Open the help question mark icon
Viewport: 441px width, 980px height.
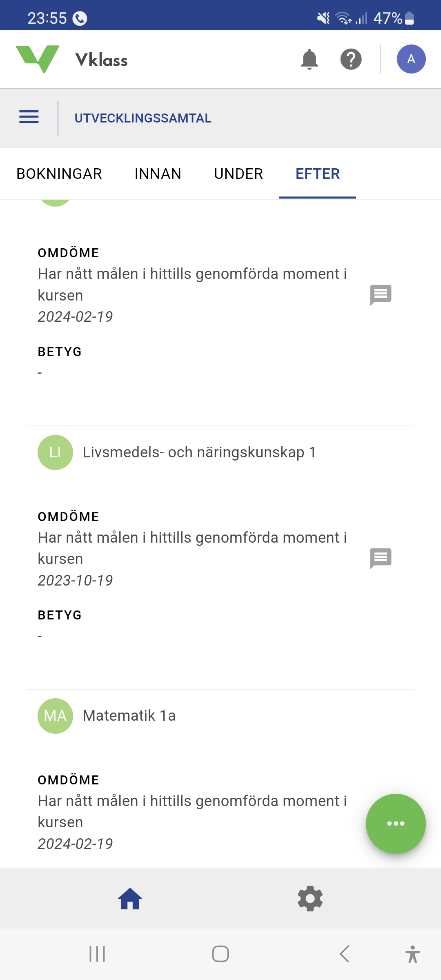pos(351,59)
